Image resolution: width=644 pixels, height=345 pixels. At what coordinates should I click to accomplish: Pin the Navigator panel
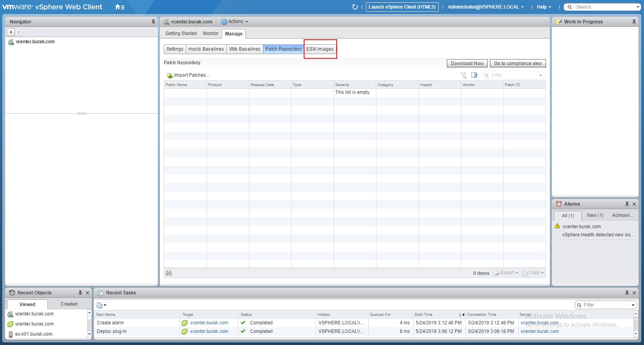(153, 22)
